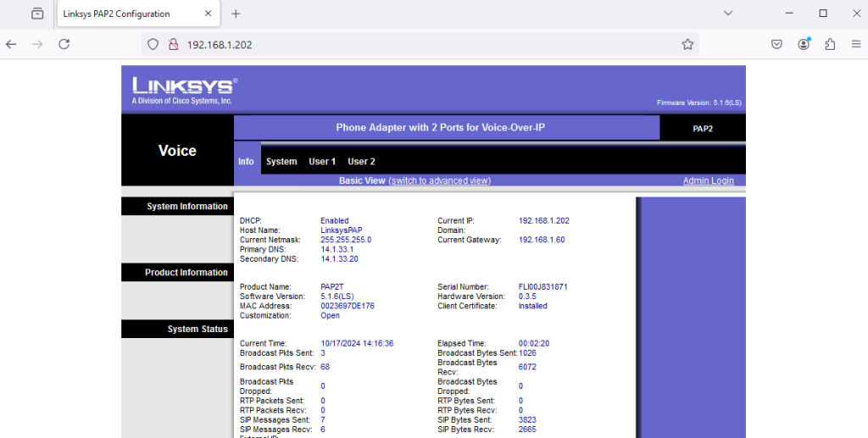Expand the list all tabs dropdown arrow
This screenshot has width=868, height=438.
pos(727,14)
